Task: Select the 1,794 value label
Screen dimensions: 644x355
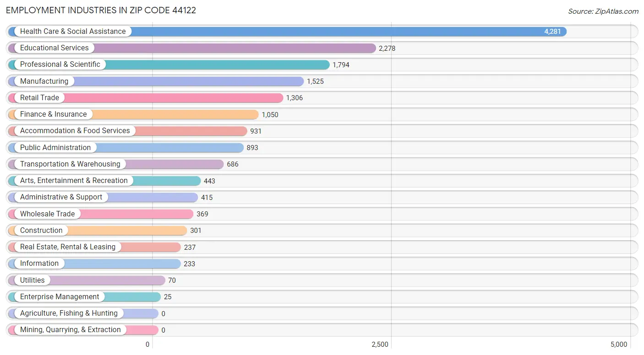Action: pyautogui.click(x=341, y=65)
